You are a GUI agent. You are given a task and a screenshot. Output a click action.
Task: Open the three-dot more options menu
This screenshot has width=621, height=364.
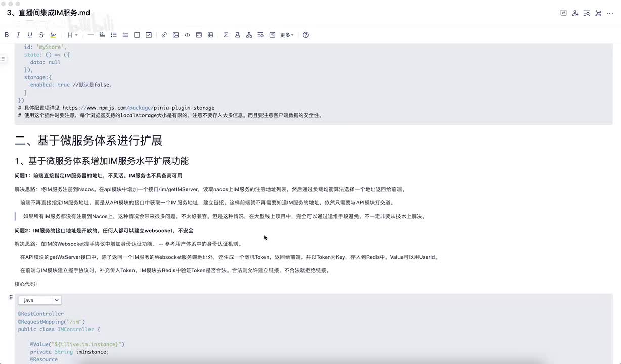pos(611,13)
